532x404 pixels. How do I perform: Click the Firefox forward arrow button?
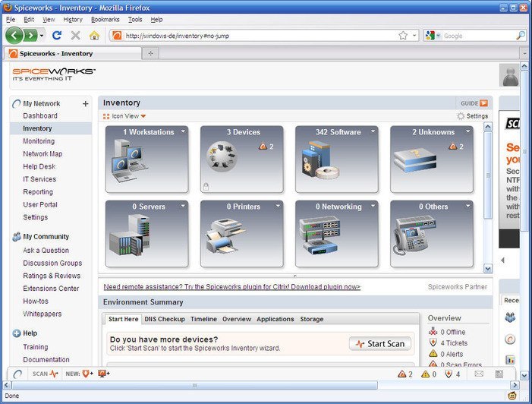tap(31, 35)
